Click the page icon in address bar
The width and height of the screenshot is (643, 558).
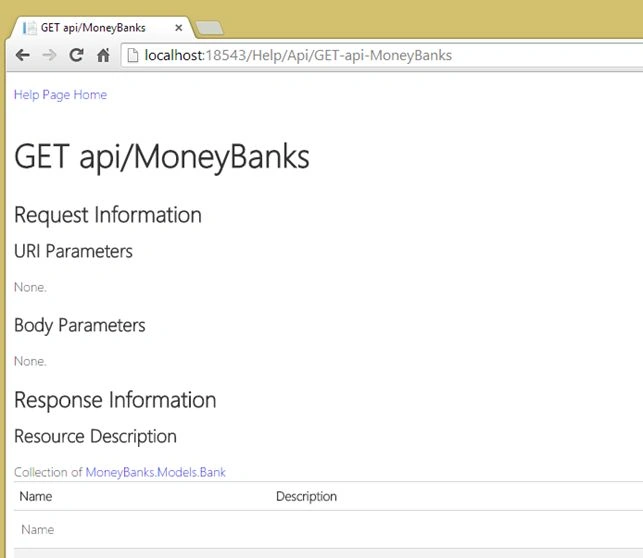tap(132, 55)
